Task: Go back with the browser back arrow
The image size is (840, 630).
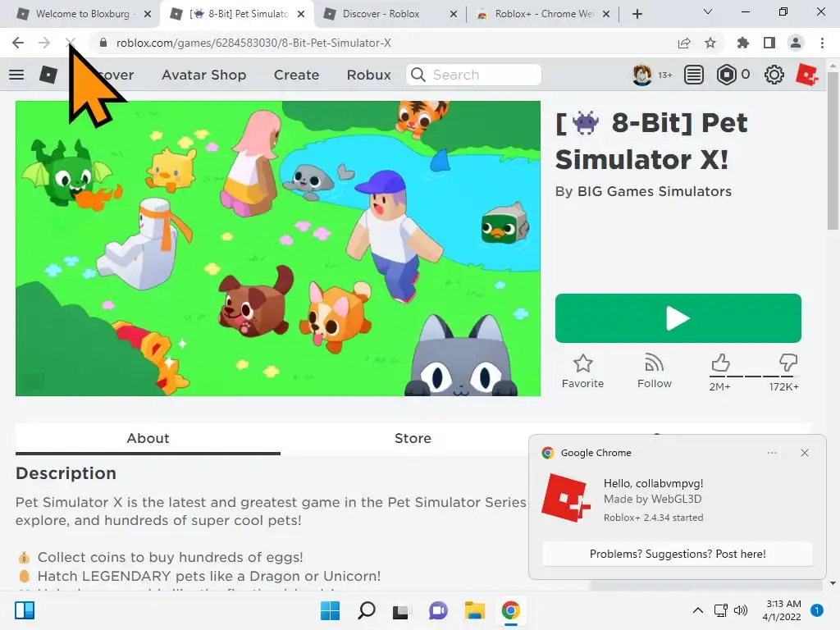Action: coord(18,43)
